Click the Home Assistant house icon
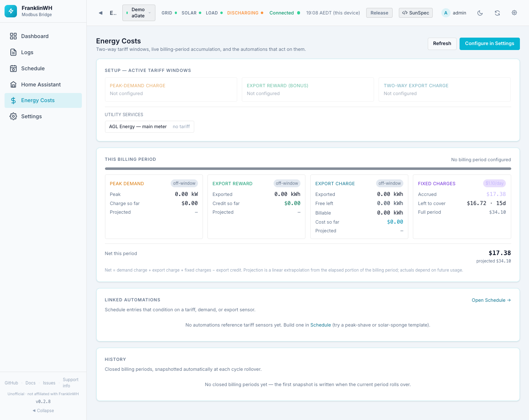Viewport: 529px width, 420px height. click(x=13, y=85)
